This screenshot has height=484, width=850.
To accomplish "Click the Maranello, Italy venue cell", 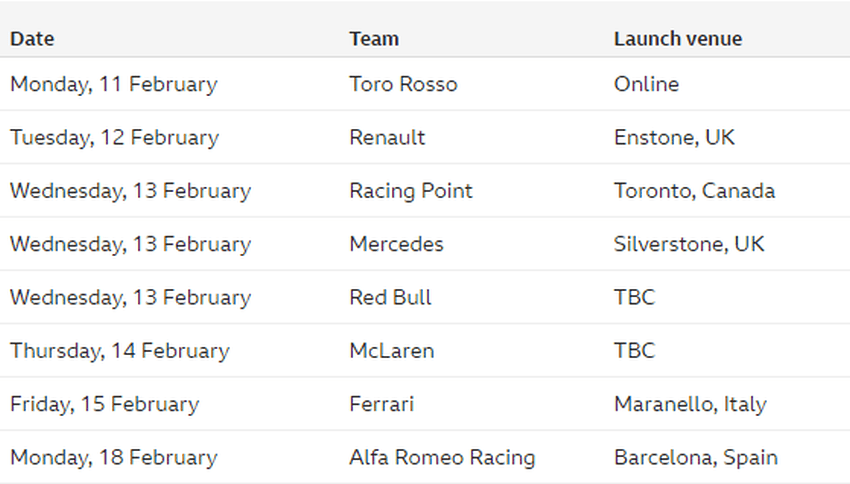I will 690,404.
